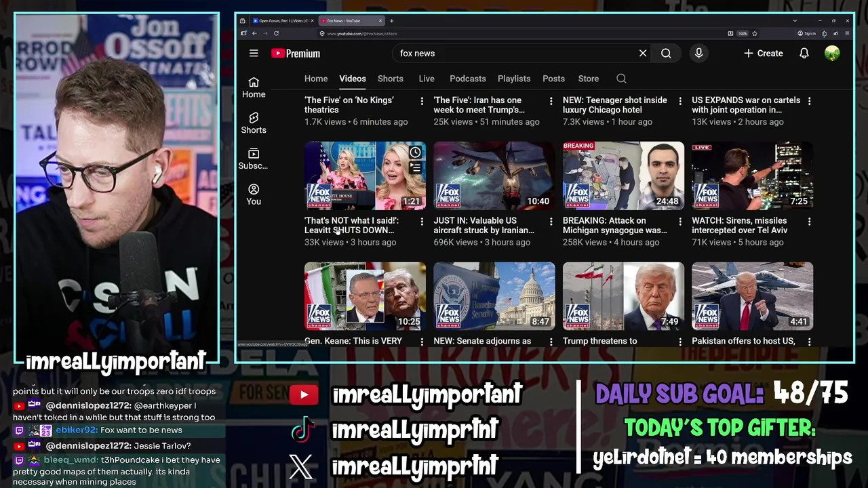The height and width of the screenshot is (488, 868).
Task: Open the Tel Aviv sirens 7:25 thumbnail
Action: [x=752, y=176]
